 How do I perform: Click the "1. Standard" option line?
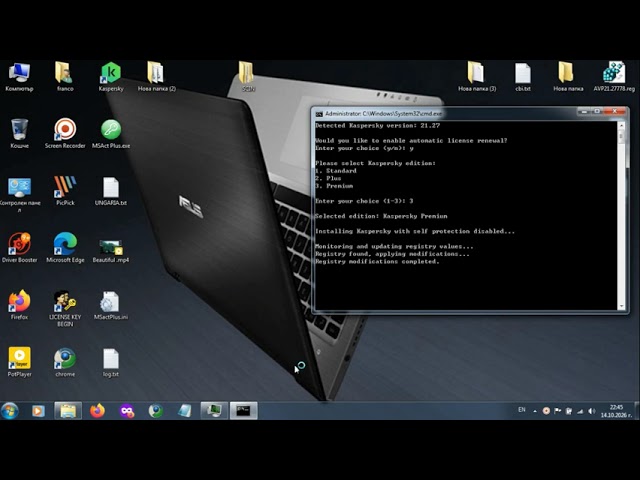(x=336, y=171)
